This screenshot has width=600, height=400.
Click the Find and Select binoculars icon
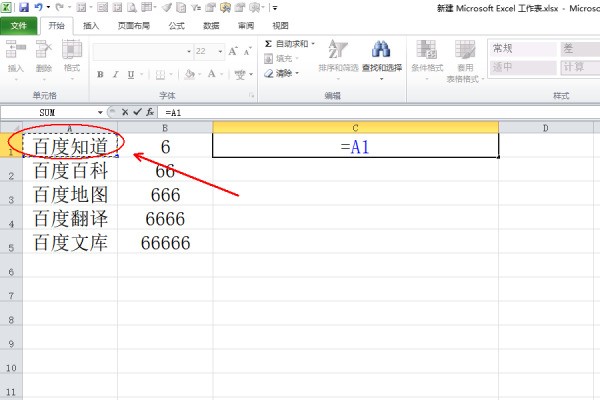[x=380, y=49]
